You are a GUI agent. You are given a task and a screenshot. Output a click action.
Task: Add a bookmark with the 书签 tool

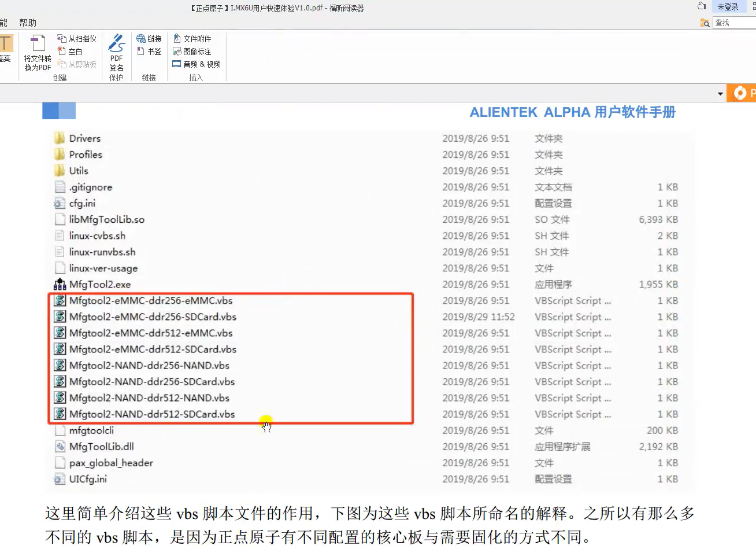point(149,51)
